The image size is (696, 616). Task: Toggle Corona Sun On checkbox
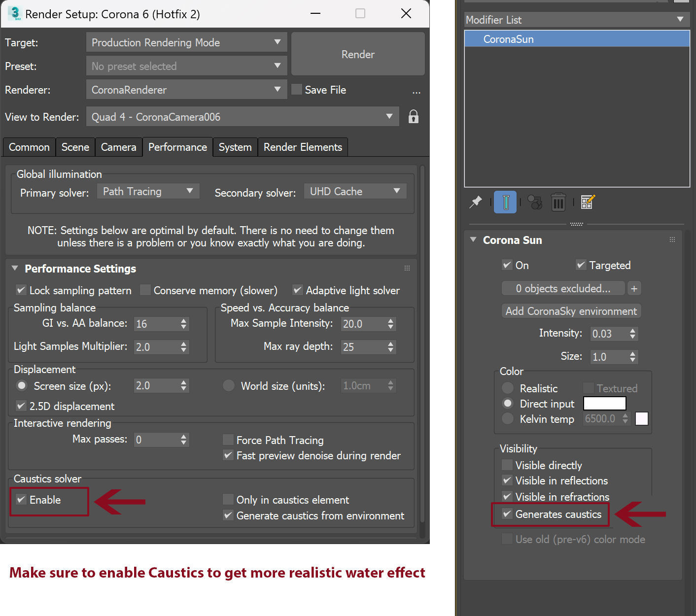[507, 265]
